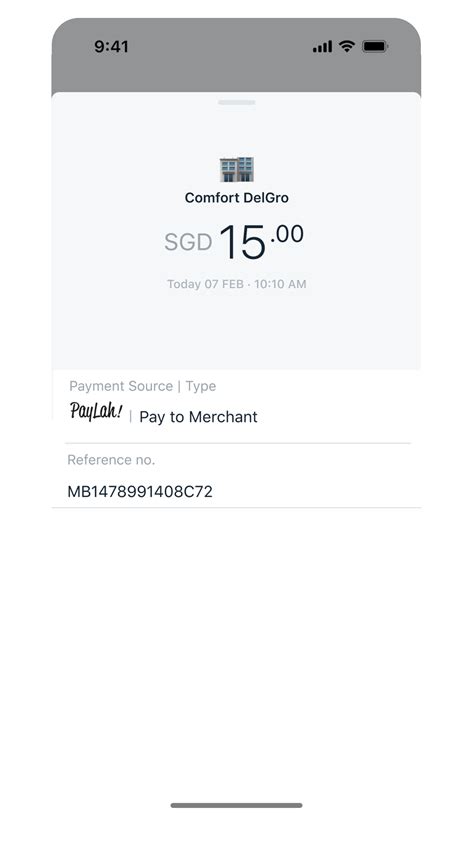Tap the sheet drag handle at top
This screenshot has width=474, height=853.
tap(237, 102)
